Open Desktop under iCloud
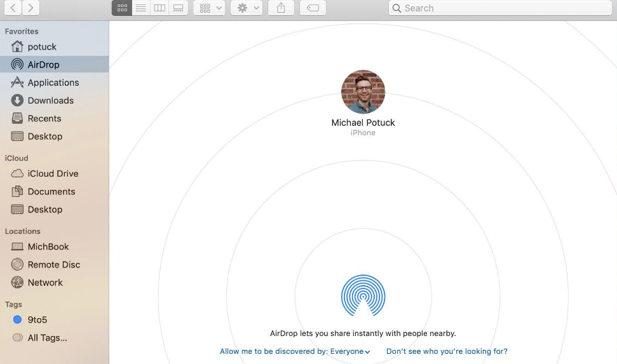 coord(54,210)
